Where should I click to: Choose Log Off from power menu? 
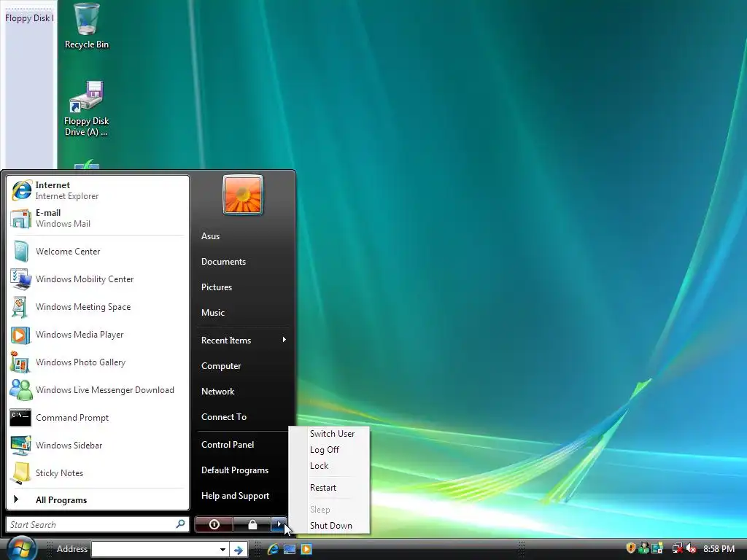coord(325,449)
